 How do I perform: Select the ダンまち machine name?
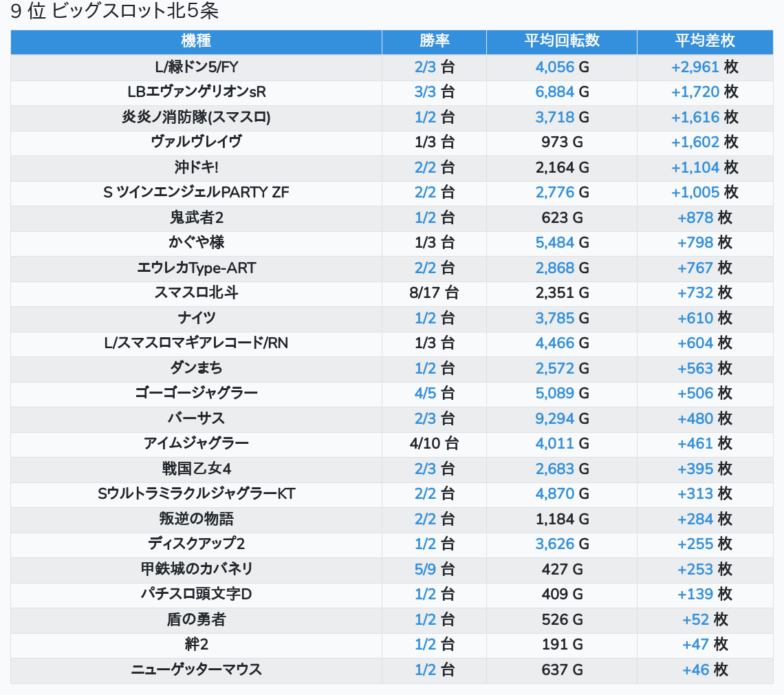click(196, 368)
